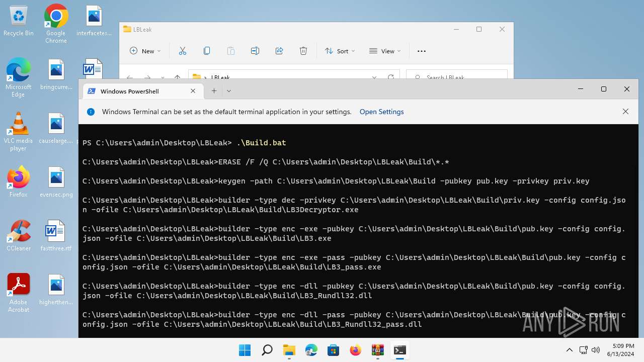Image resolution: width=644 pixels, height=362 pixels.
Task: Click Copy icon in LBLeak Explorer toolbar
Action: (207, 51)
